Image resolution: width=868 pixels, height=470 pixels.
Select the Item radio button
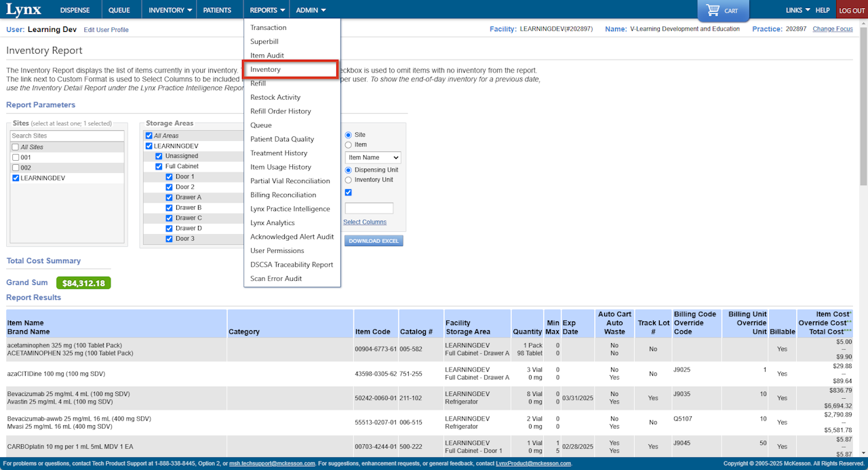[x=349, y=144]
